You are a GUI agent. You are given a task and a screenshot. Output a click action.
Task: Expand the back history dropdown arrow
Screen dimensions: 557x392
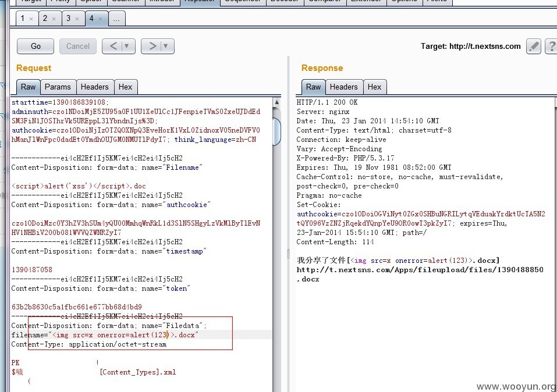tap(127, 46)
